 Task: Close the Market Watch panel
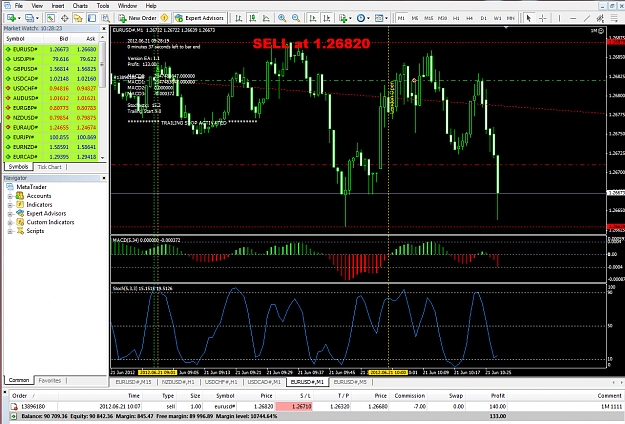(x=104, y=29)
